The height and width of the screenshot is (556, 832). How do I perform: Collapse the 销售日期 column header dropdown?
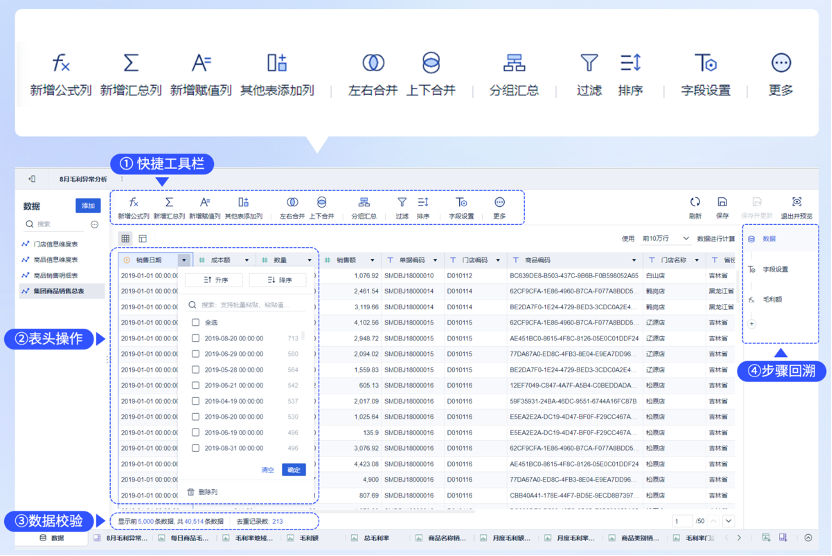[x=184, y=260]
